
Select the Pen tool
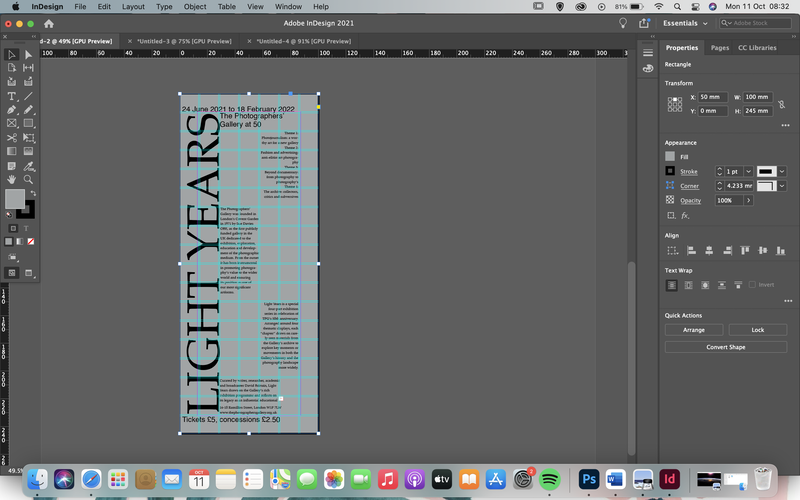(11, 110)
